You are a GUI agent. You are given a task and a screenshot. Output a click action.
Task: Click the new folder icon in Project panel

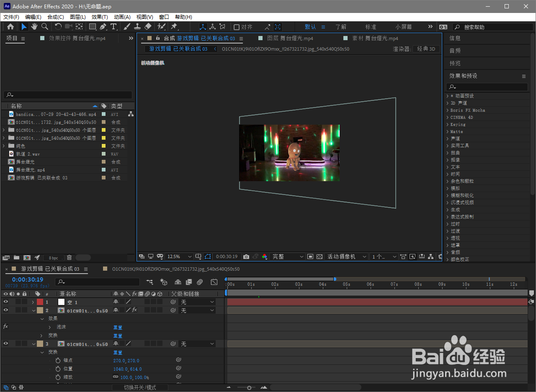tap(17, 257)
